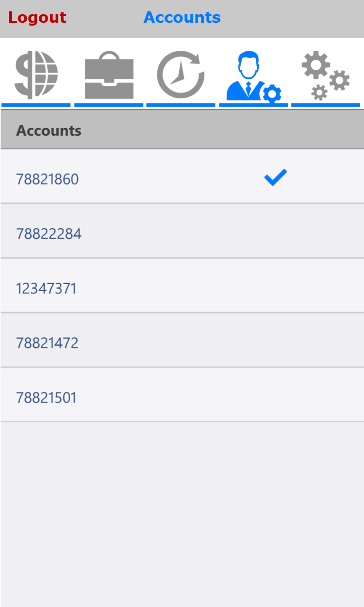Screen dimensions: 364x607
Task: Click the empty area below account 78821501
Action: tap(182, 512)
